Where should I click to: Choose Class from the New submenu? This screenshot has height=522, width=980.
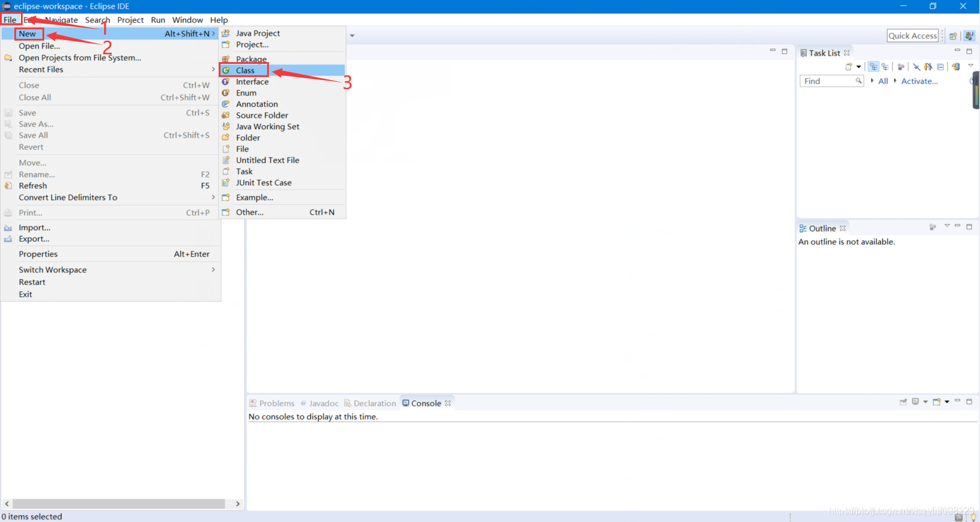coord(282,70)
